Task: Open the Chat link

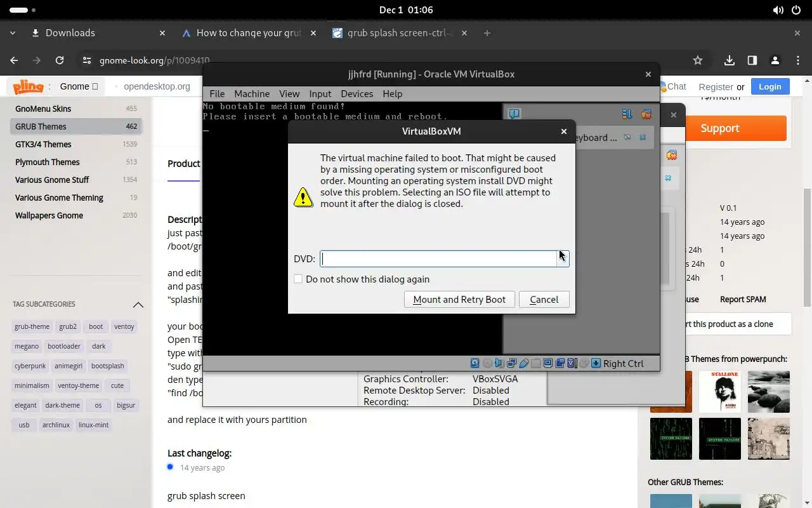Action: (x=676, y=86)
